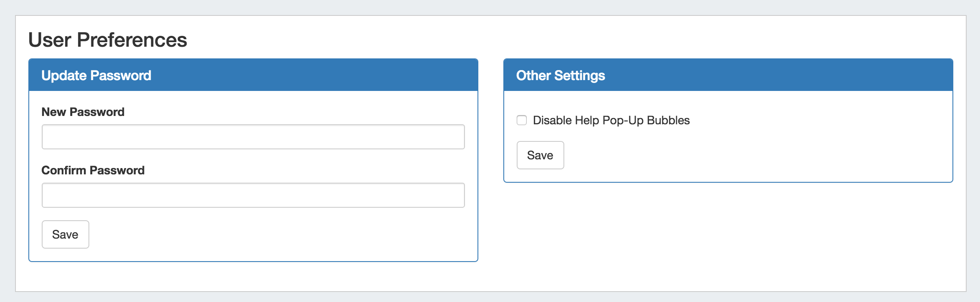
Task: Select the "Other Settings" panel heading text
Action: pyautogui.click(x=560, y=75)
